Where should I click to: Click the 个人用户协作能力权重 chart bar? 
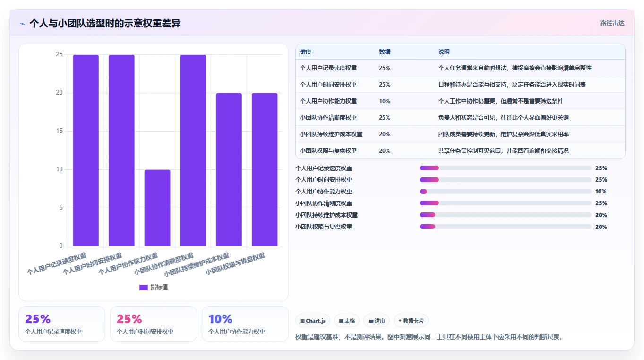coord(157,208)
